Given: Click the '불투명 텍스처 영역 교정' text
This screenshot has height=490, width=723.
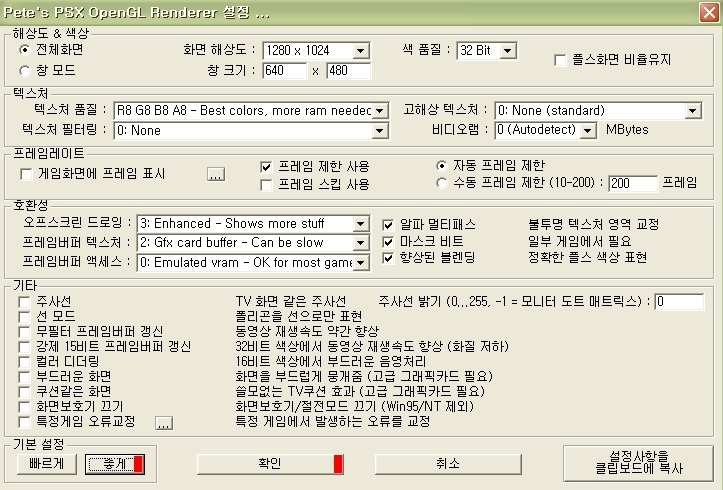Looking at the screenshot, I should (x=593, y=224).
